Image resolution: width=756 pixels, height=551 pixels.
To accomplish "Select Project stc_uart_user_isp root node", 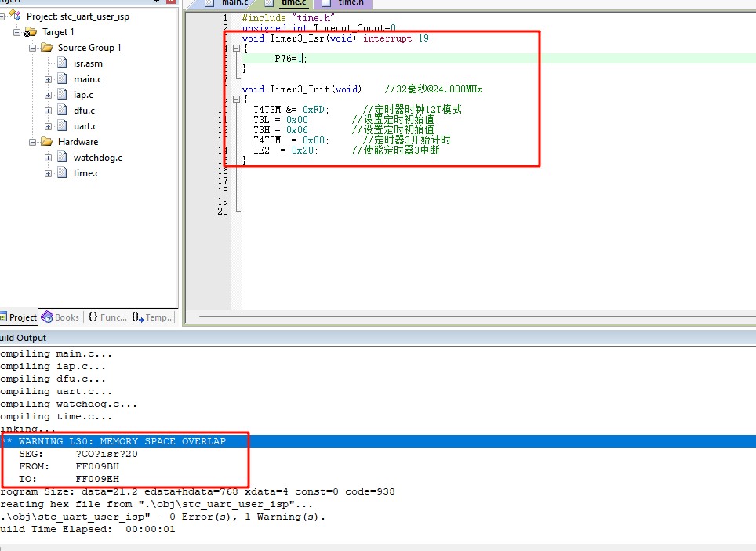I will [78, 16].
